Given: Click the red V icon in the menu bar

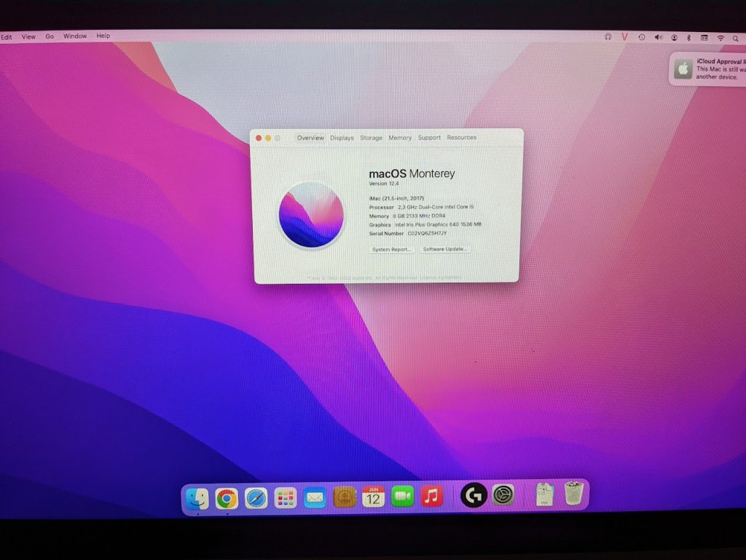Looking at the screenshot, I should (624, 36).
